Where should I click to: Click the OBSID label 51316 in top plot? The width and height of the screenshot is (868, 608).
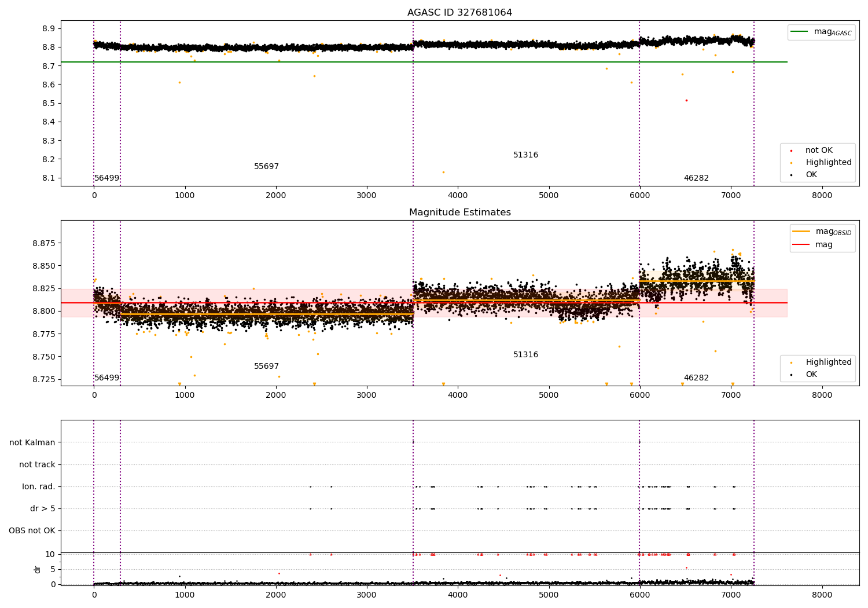[525, 155]
